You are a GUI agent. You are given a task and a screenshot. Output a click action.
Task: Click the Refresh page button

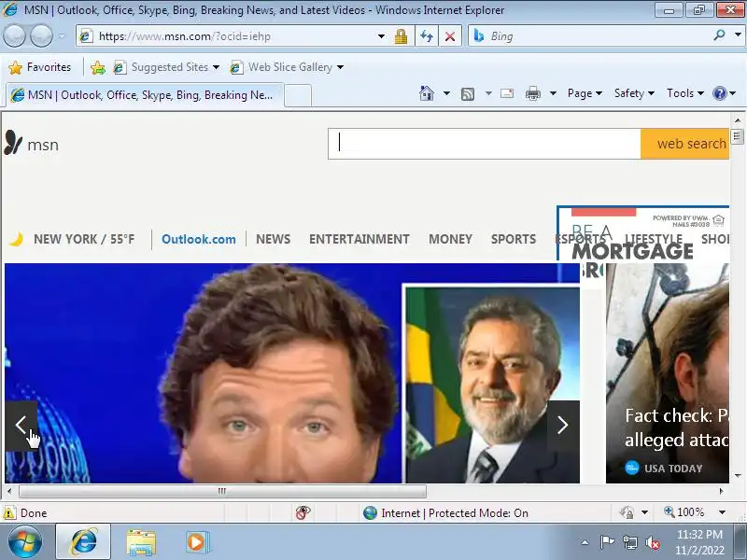(x=427, y=36)
